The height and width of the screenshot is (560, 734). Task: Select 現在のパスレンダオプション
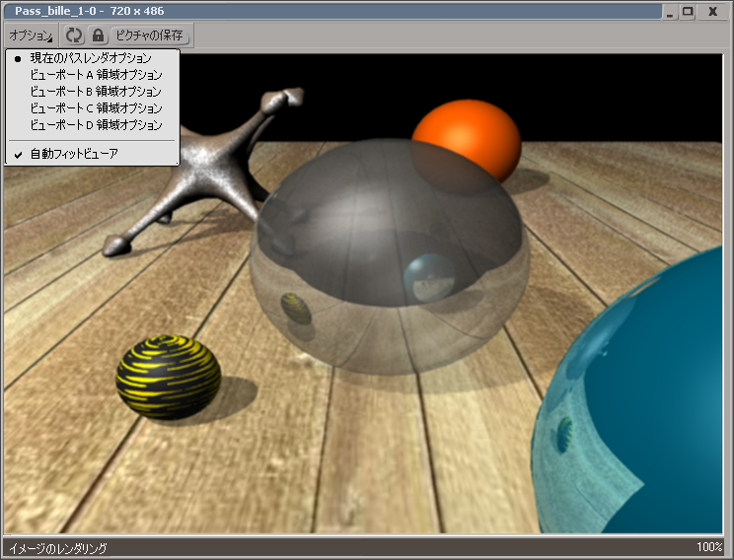coord(92,58)
